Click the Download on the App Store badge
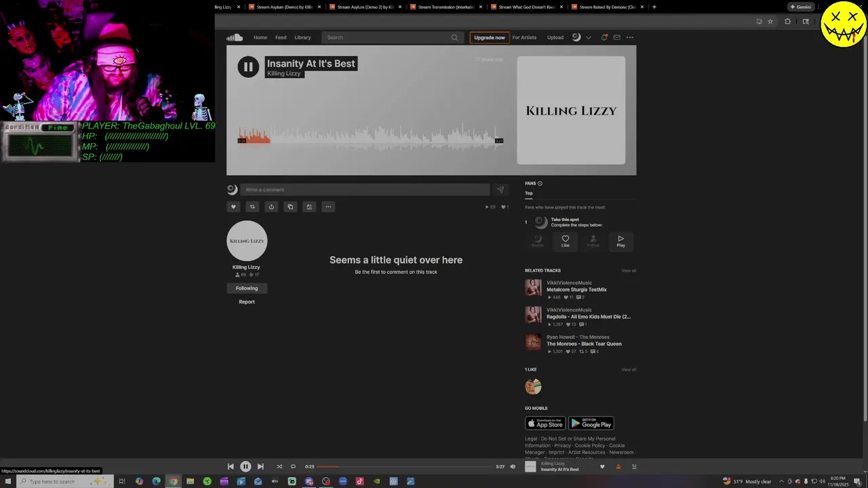This screenshot has width=868, height=488. [x=545, y=423]
